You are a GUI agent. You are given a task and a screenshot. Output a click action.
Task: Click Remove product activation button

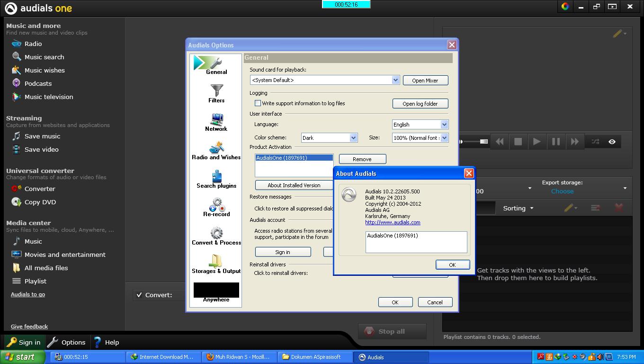(x=362, y=159)
